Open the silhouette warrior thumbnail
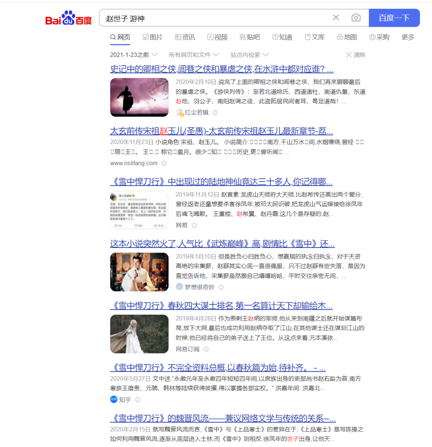This screenshot has width=432, height=447. 139,97
